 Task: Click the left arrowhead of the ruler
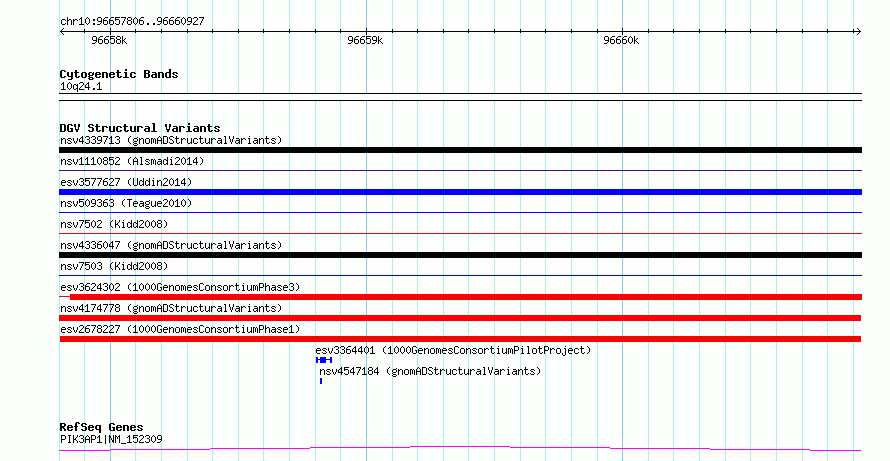tap(62, 32)
